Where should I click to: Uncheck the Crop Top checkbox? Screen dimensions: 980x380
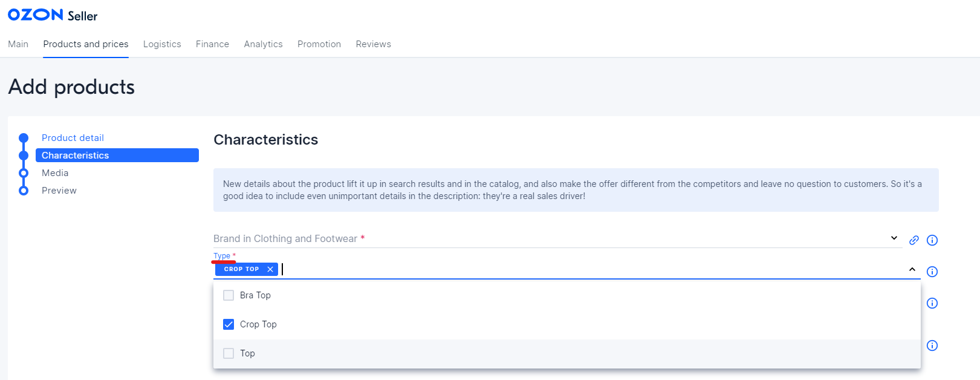pyautogui.click(x=229, y=324)
